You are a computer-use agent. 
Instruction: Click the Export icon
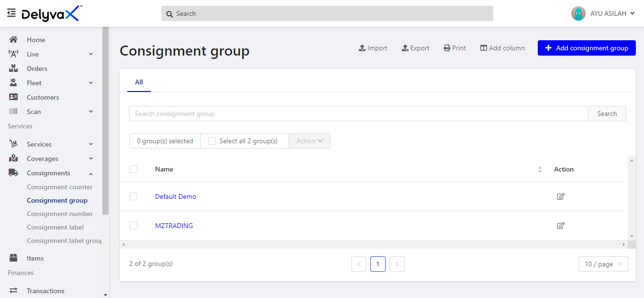point(405,48)
